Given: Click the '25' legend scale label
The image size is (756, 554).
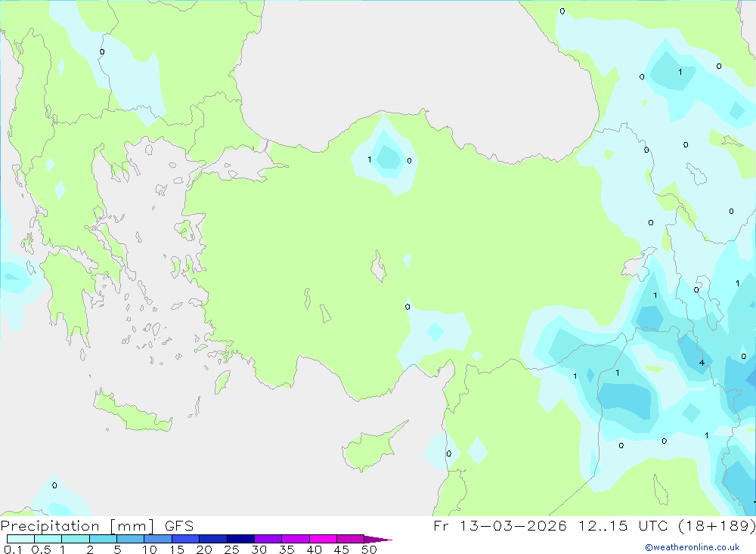Looking at the screenshot, I should coord(231,549).
